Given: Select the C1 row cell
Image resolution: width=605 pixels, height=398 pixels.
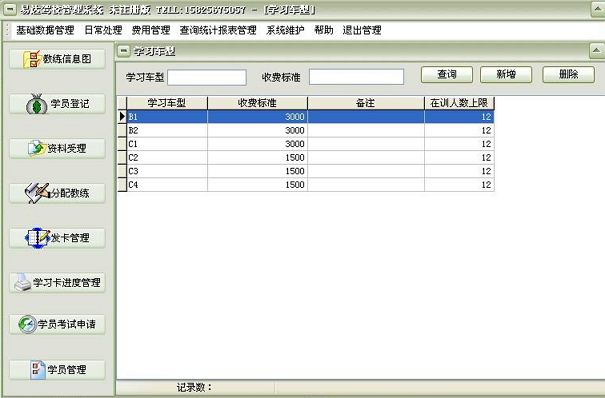Looking at the screenshot, I should (167, 144).
